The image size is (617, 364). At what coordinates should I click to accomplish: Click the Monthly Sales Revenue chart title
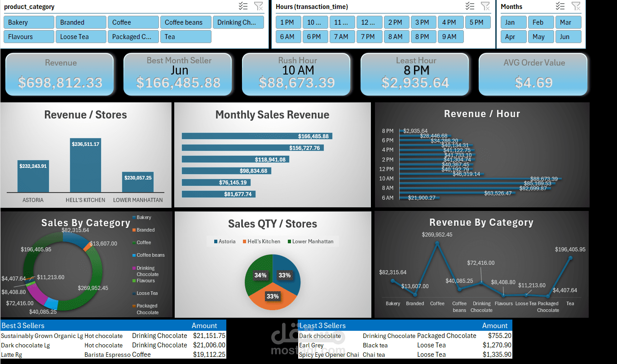point(272,115)
